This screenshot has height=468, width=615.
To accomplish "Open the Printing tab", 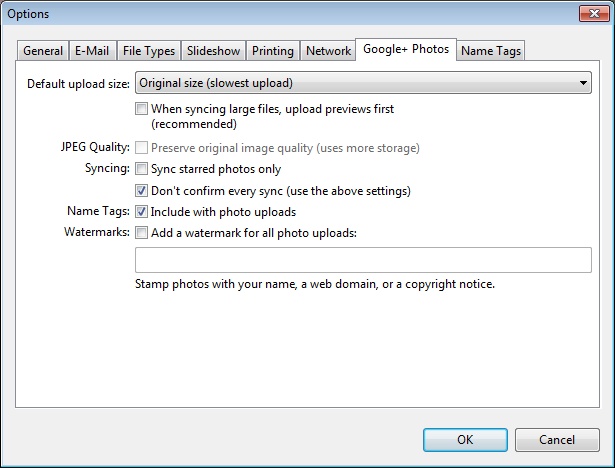I will click(x=273, y=51).
